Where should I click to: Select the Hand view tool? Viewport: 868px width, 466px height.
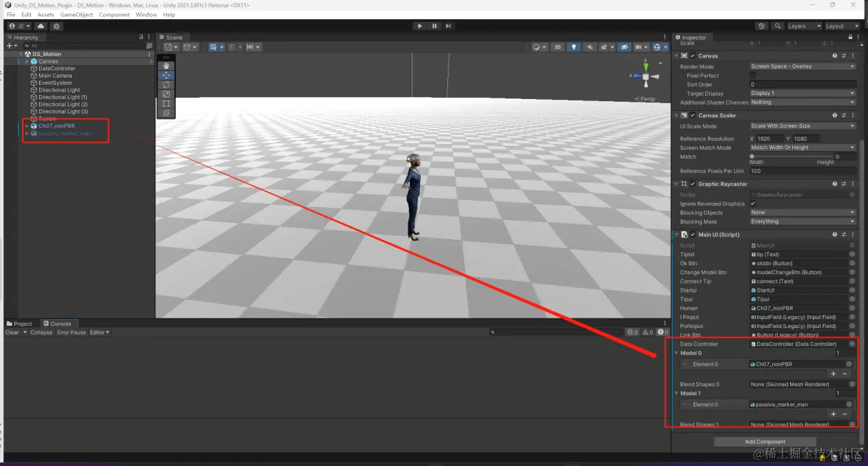pyautogui.click(x=166, y=66)
